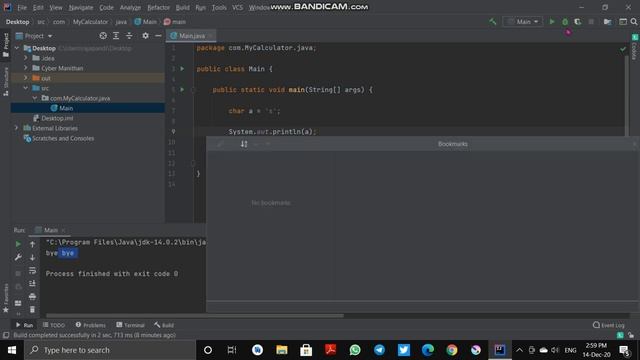640x360 pixels.
Task: Open File Explorer from taskbar
Action: [x=282, y=350]
